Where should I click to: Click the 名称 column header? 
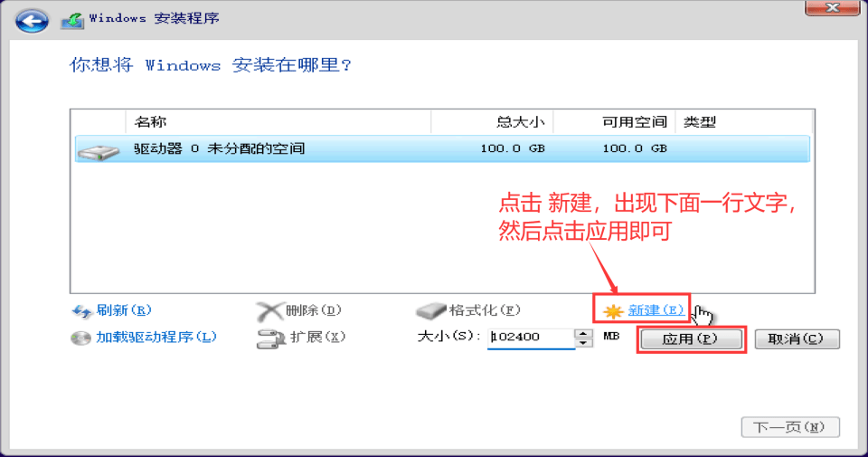point(278,122)
